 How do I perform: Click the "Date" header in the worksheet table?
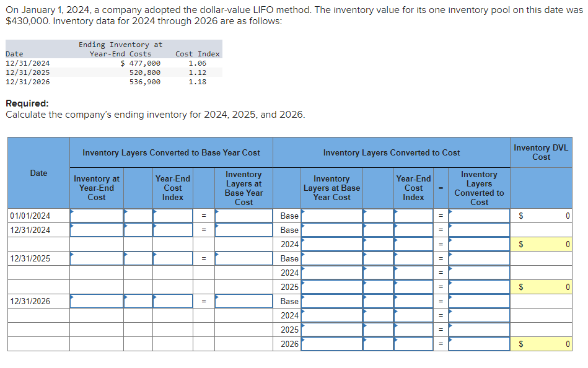(x=38, y=173)
